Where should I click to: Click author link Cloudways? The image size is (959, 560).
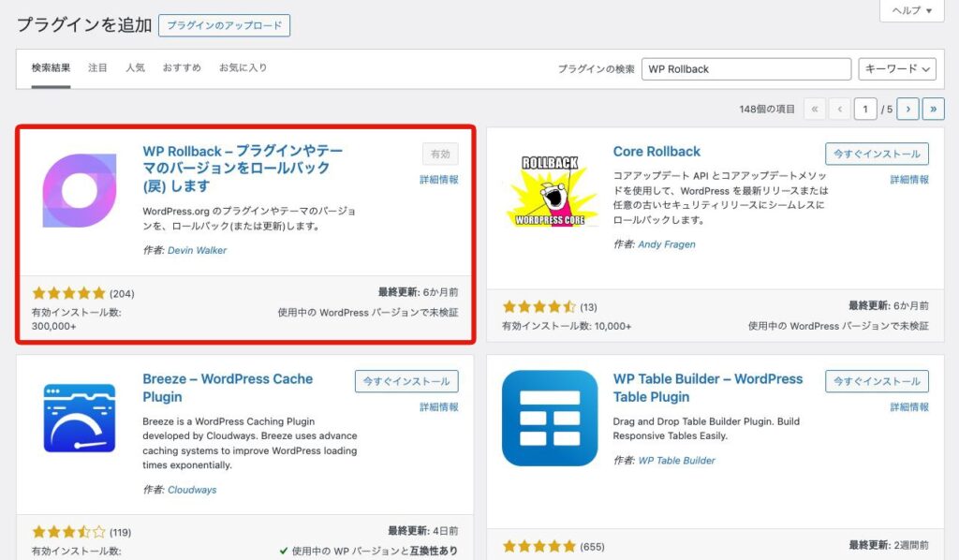point(192,491)
